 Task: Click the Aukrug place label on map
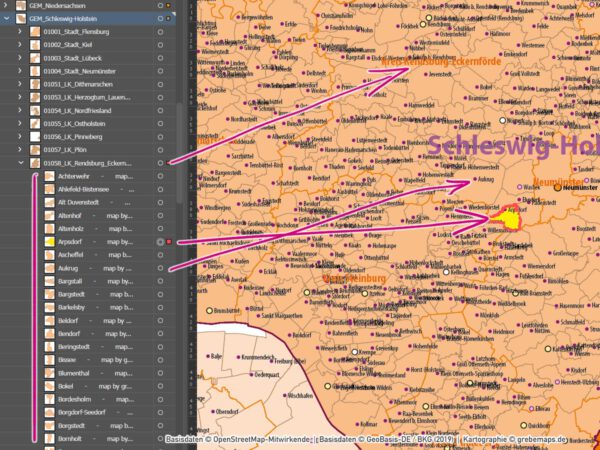tap(486, 179)
